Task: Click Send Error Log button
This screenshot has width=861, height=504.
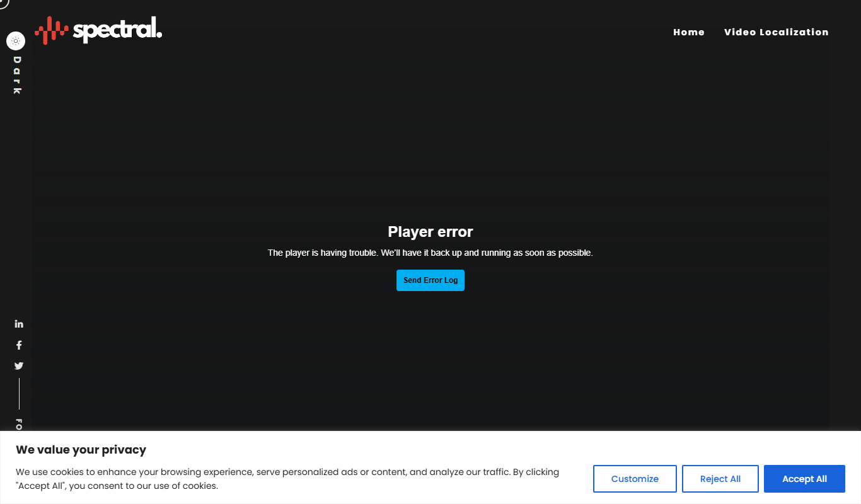Action: (430, 280)
